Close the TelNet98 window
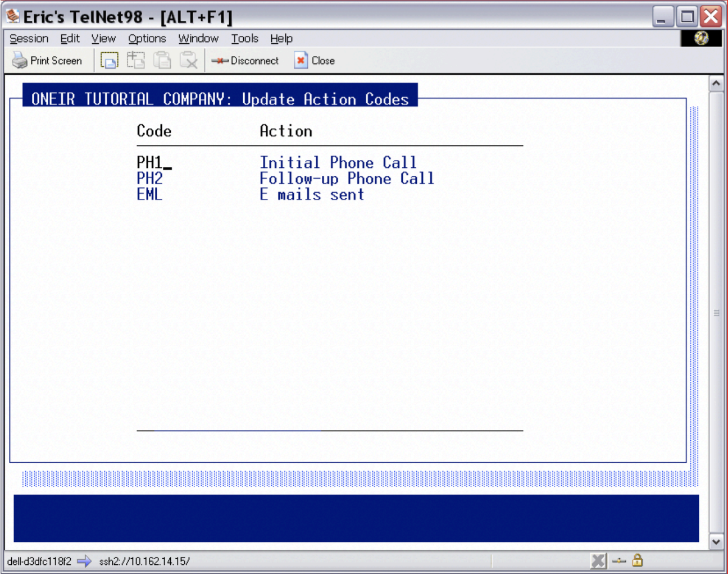The width and height of the screenshot is (728, 575). [x=711, y=16]
